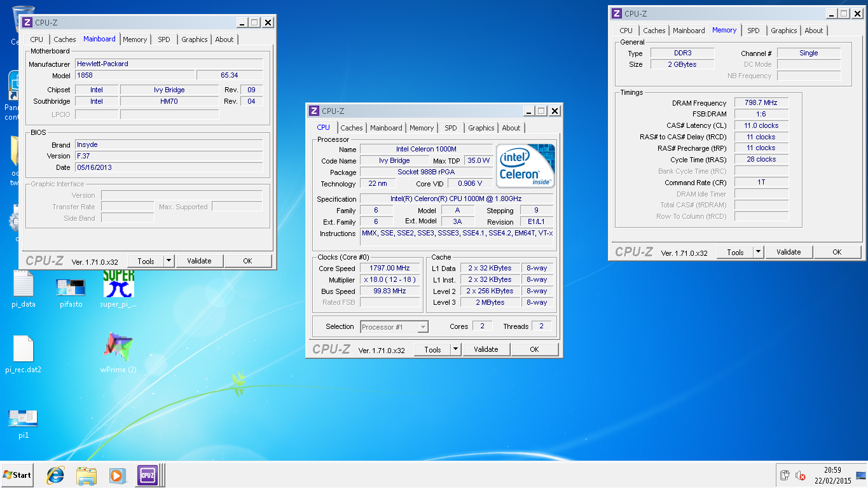Launch super_pi desktop shortcut
The height and width of the screenshot is (488, 868).
tap(118, 289)
